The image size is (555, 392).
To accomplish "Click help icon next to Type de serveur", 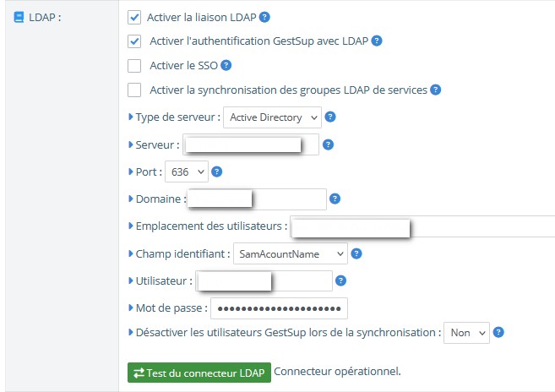I will pyautogui.click(x=330, y=117).
